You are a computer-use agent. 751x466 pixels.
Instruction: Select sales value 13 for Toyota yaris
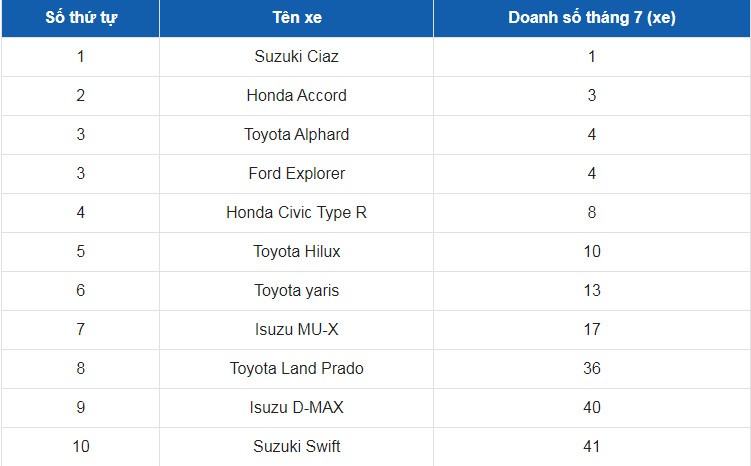(x=592, y=290)
